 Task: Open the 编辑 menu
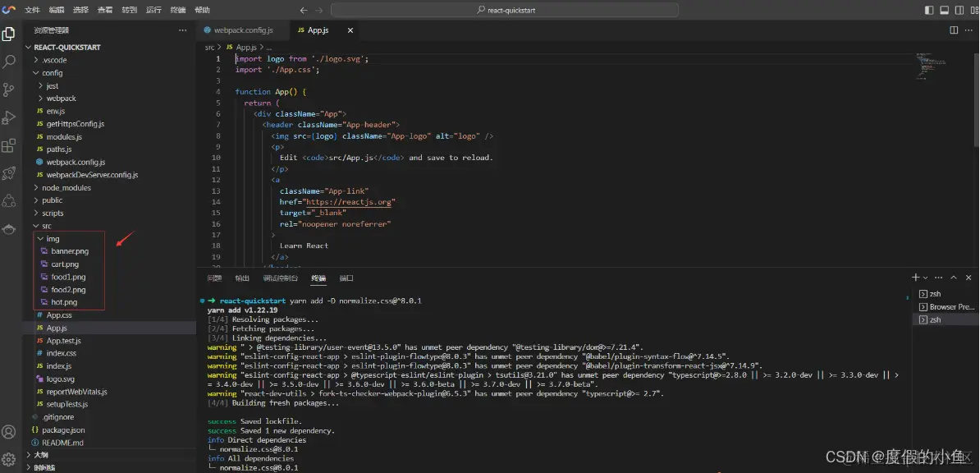click(x=57, y=10)
